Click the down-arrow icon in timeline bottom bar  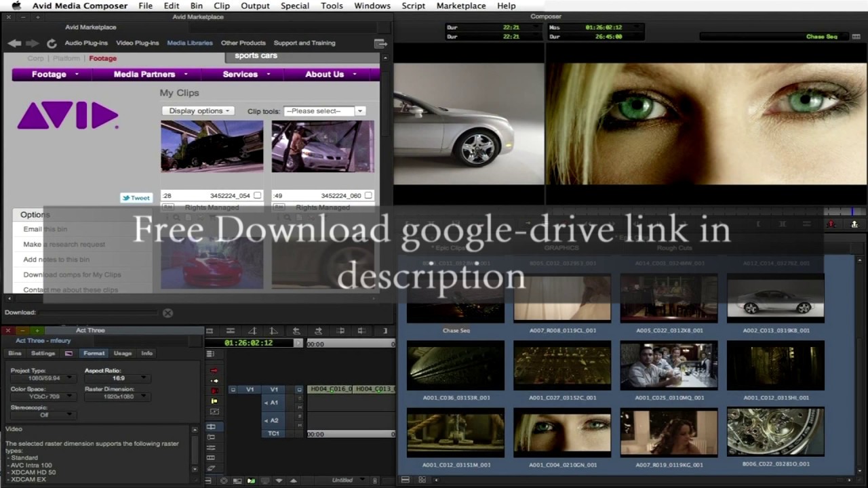coord(279,481)
